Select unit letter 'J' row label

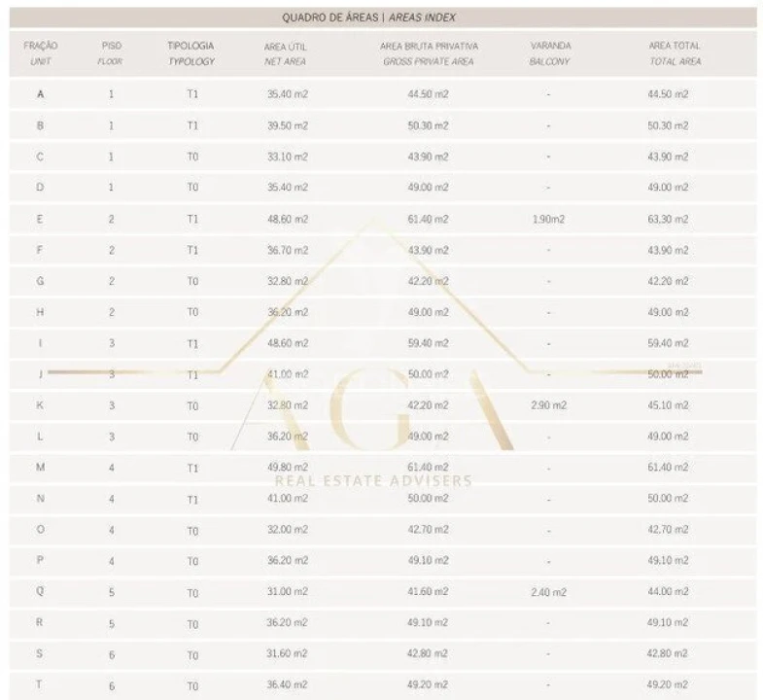tap(40, 374)
